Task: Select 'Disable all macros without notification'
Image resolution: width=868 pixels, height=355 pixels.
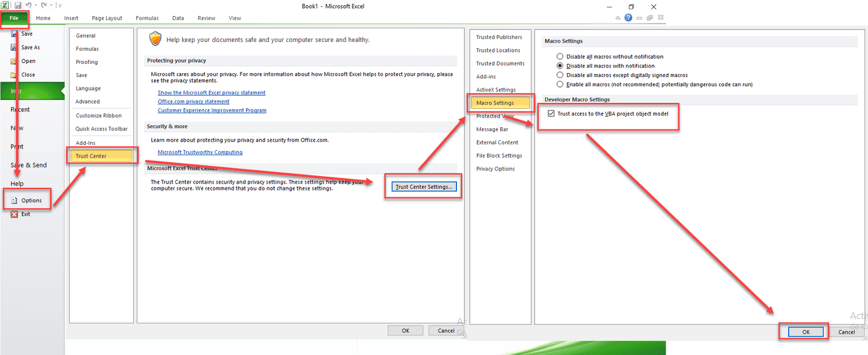Action: pos(559,56)
